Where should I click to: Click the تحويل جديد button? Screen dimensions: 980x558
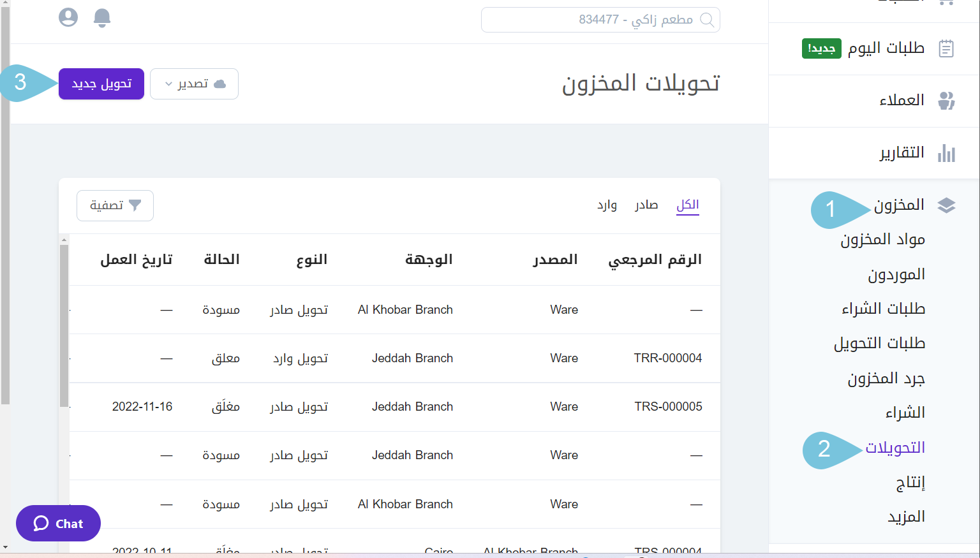click(x=101, y=84)
